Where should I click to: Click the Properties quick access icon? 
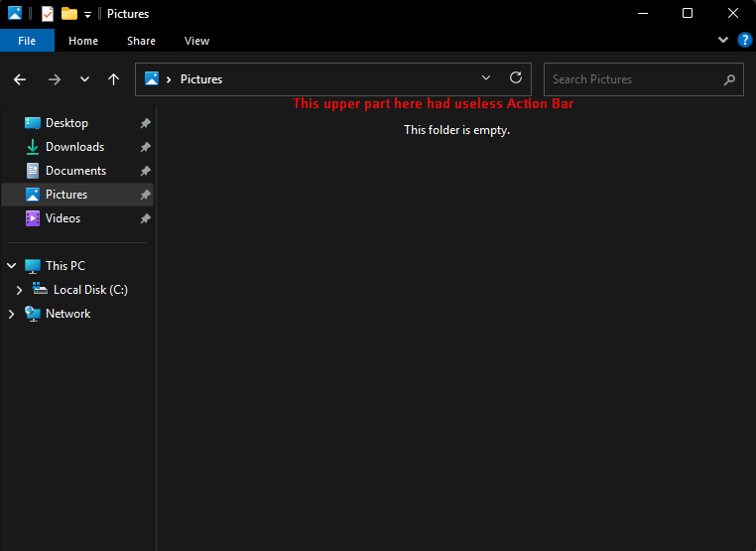(48, 14)
